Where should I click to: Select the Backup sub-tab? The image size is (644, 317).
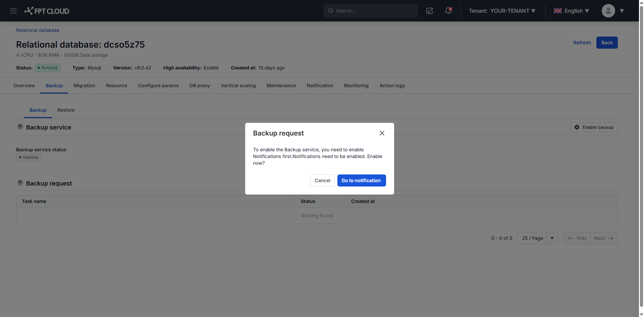tap(38, 110)
